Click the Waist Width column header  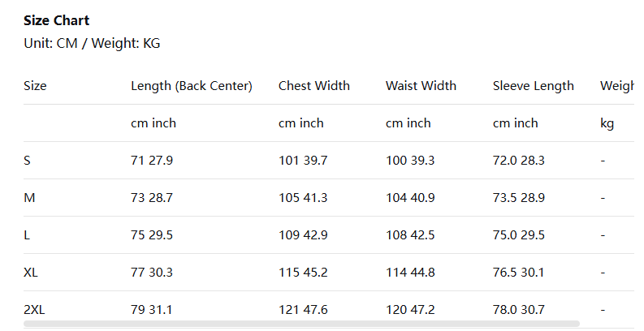421,86
